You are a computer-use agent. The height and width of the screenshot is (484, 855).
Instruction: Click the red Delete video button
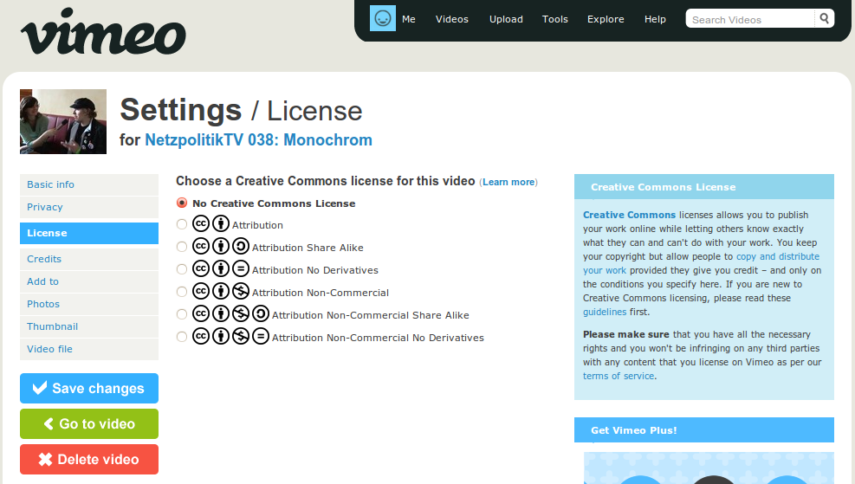pos(89,460)
